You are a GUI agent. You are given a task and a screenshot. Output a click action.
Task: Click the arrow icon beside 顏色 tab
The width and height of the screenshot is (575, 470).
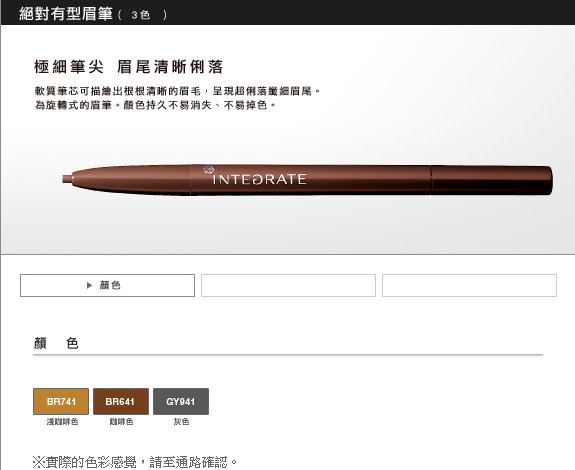(89, 285)
